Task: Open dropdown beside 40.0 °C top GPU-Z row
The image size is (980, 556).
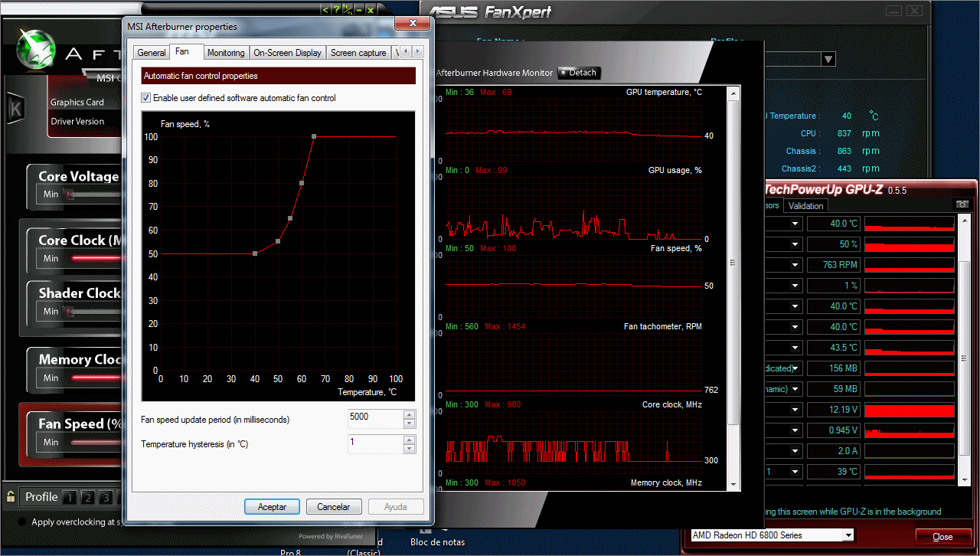Action: [x=795, y=224]
